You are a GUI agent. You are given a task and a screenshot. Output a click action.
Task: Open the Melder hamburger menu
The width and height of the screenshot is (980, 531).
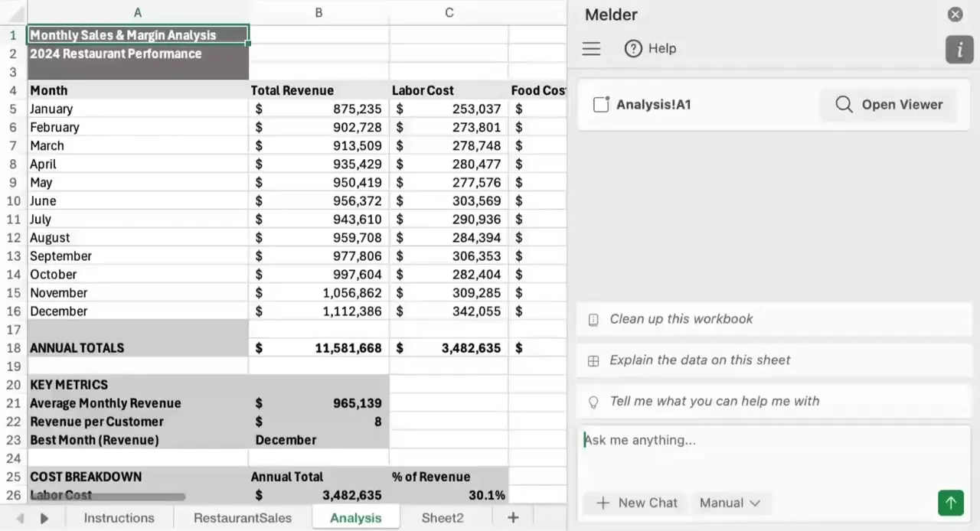pos(591,48)
